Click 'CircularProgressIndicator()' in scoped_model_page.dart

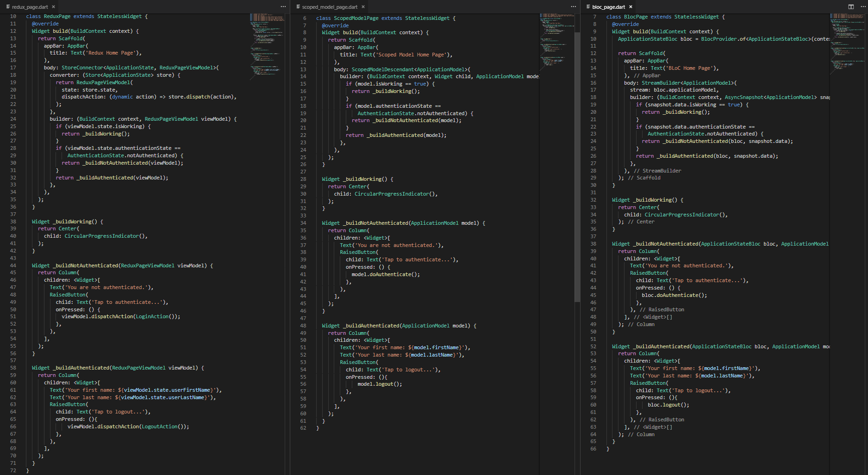pos(395,194)
